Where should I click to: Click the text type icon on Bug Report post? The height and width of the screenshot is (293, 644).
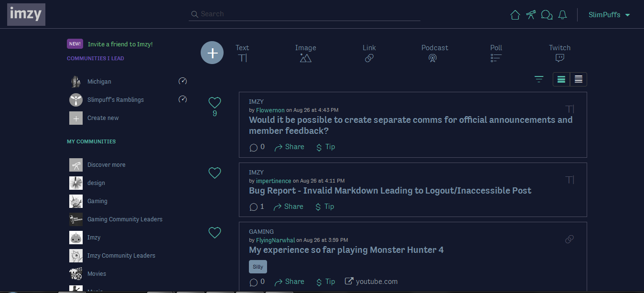pos(569,180)
